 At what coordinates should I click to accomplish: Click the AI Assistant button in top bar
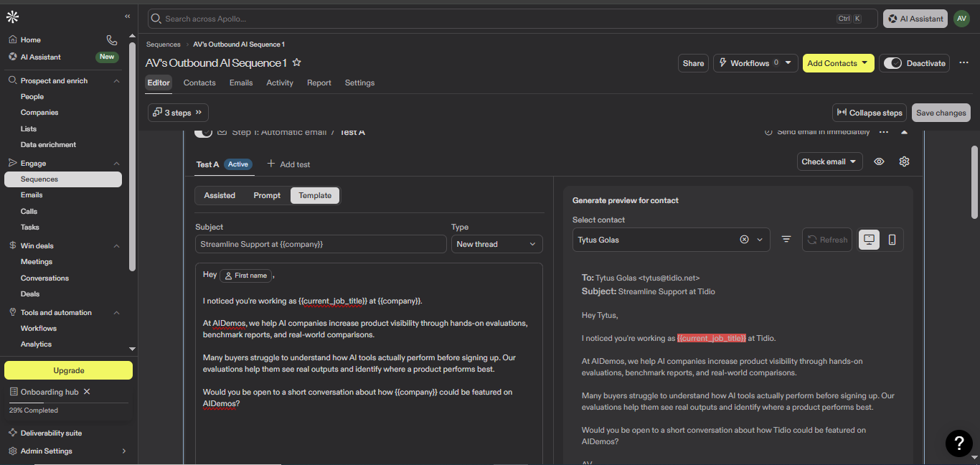[x=915, y=19]
